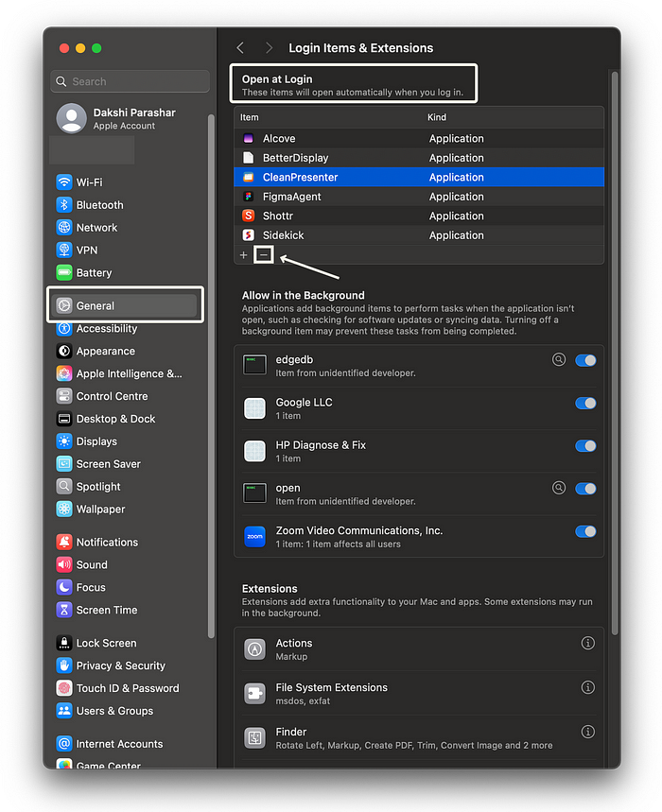The height and width of the screenshot is (812, 662).
Task: Select Alcove in login items list
Action: coord(419,138)
